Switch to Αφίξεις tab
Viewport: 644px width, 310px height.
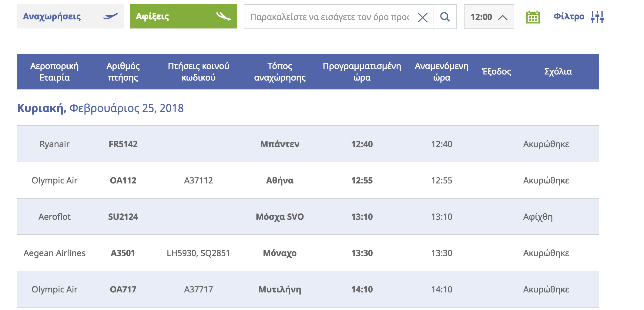coord(153,16)
